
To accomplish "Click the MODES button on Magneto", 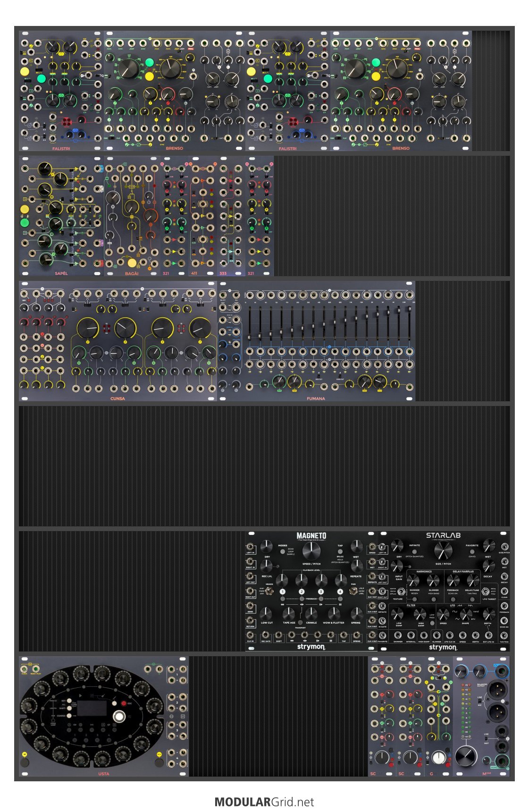I will click(282, 551).
